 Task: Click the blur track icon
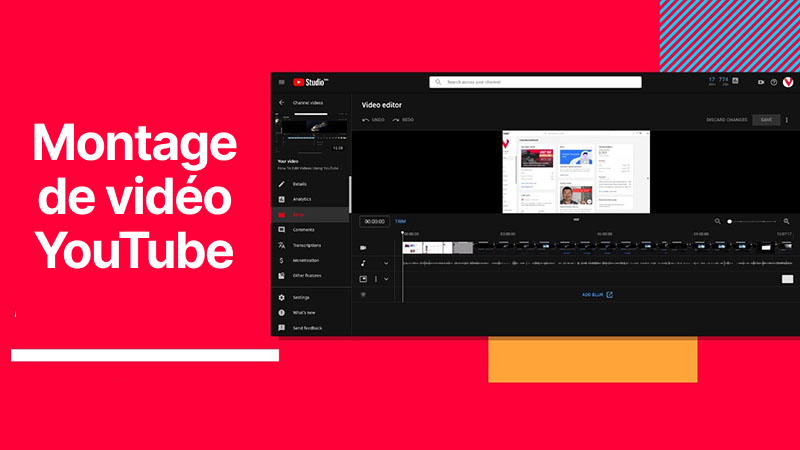point(363,295)
